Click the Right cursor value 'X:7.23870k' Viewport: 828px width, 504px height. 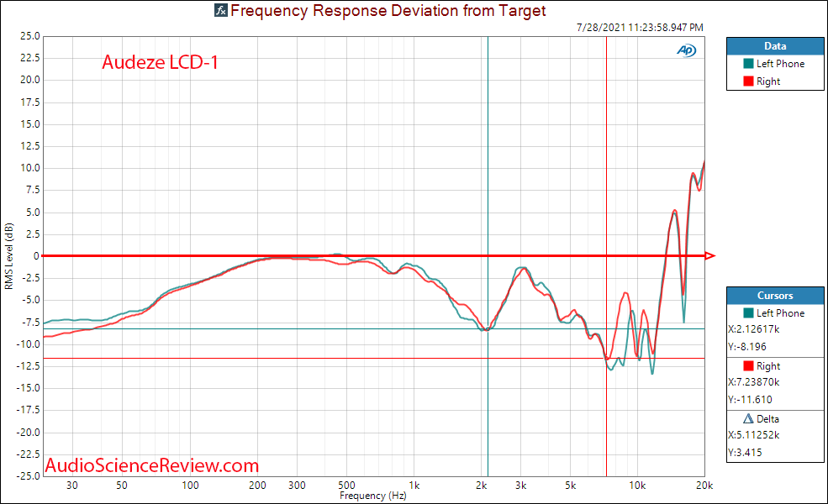[x=754, y=381]
